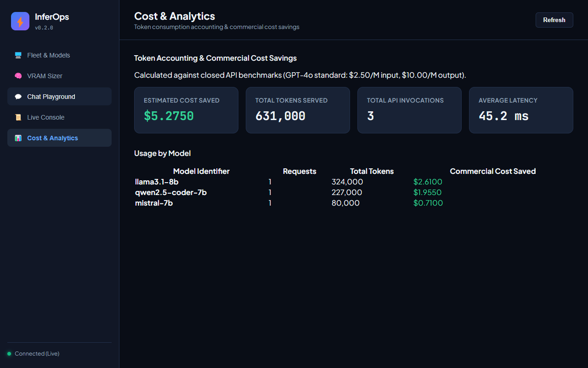Click the green connection status dot
This screenshot has height=368, width=588.
pyautogui.click(x=9, y=354)
